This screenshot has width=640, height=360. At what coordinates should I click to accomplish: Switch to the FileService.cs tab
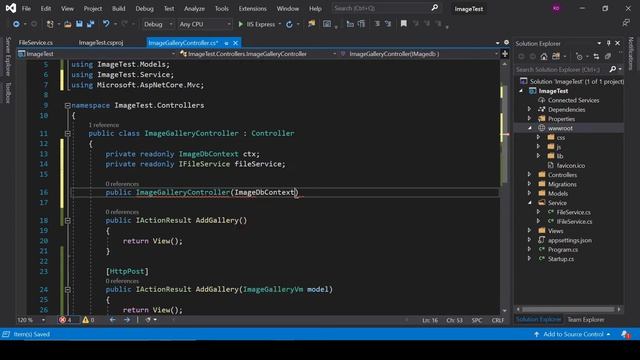tap(36, 42)
